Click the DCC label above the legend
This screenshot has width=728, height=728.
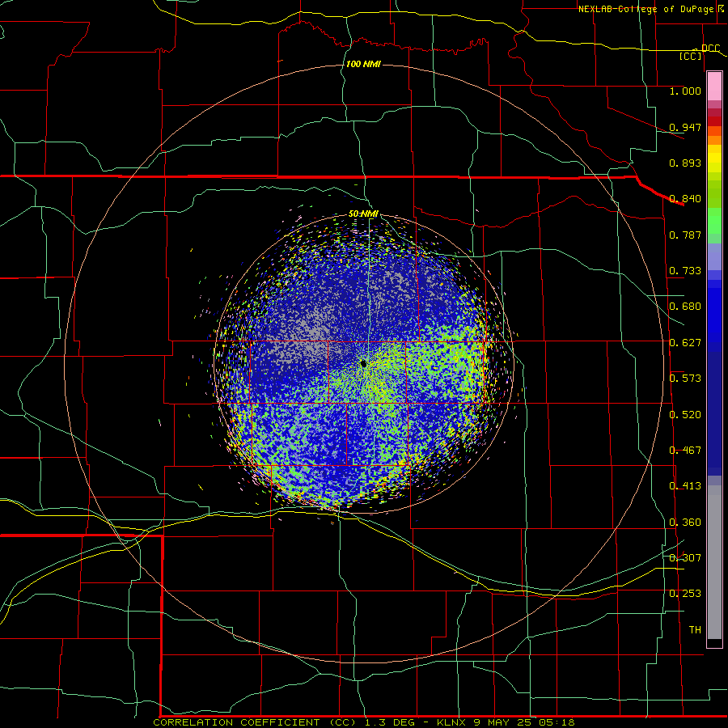710,48
